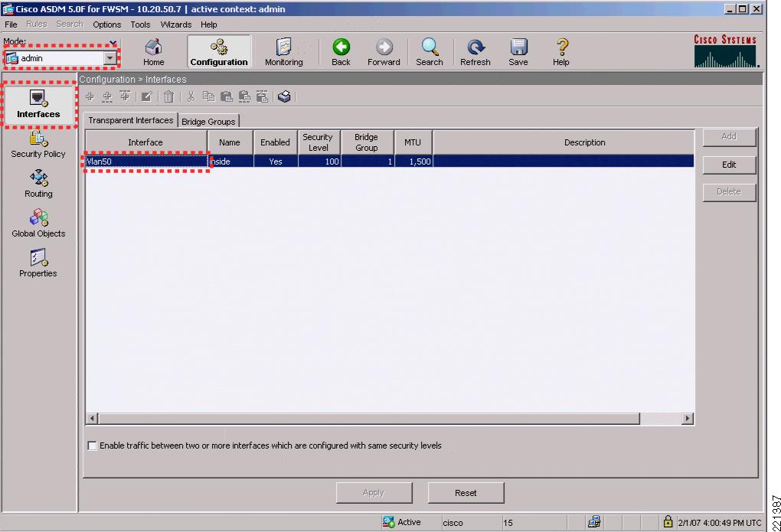Click the Enabled column header
Image resolution: width=781 pixels, height=532 pixels.
(x=276, y=142)
